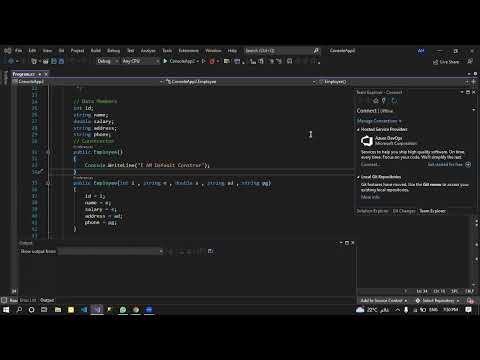Click the Error List tab at bottom
The image size is (480, 360).
(x=27, y=300)
